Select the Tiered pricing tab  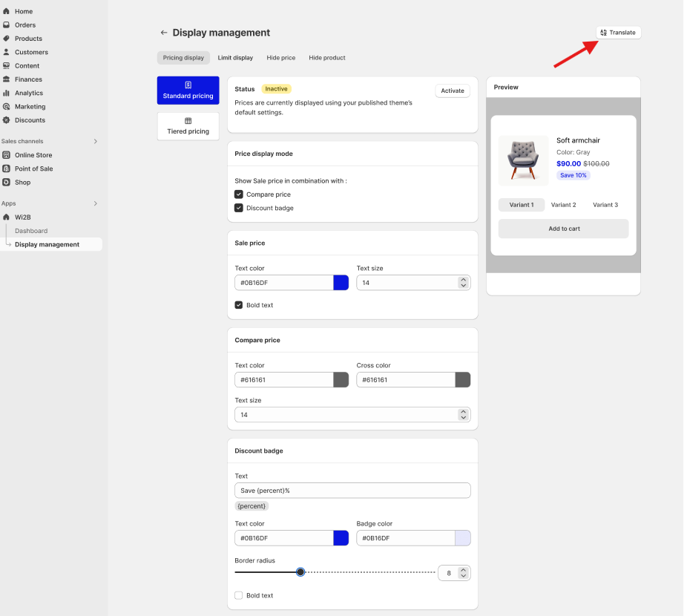pos(188,126)
